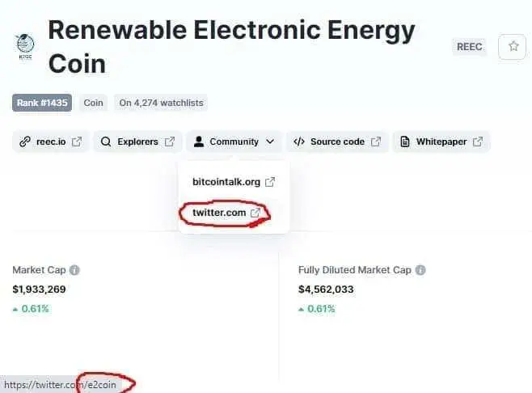This screenshot has height=393, width=532.
Task: Click the magnifier icon in Explorers
Action: [106, 142]
